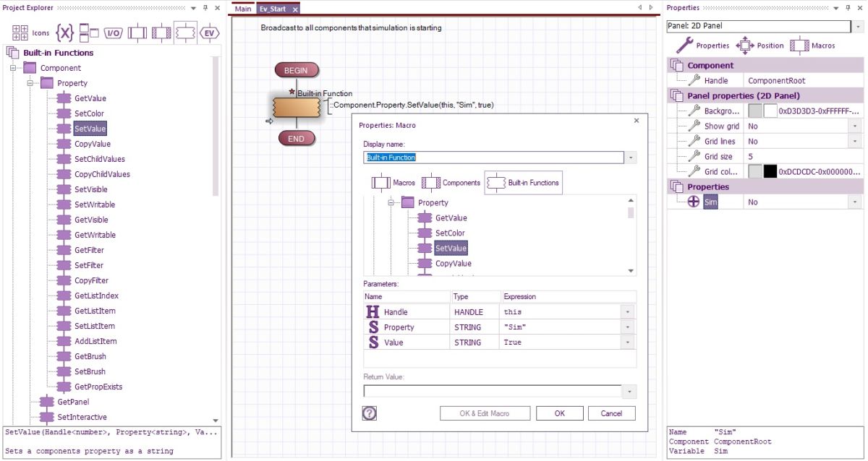Viewport: 868px width, 461px height.
Task: Expand the Handle parameter expression dropdown
Action: click(x=629, y=311)
